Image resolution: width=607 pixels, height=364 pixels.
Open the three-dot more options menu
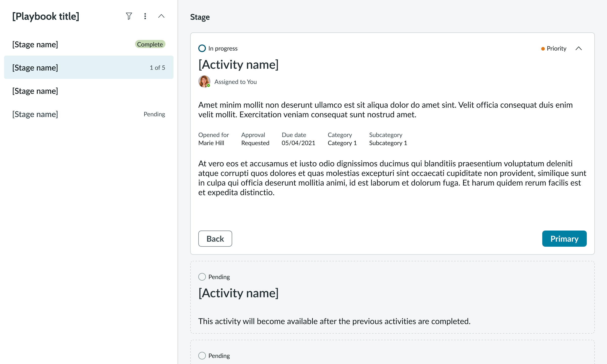pos(145,16)
